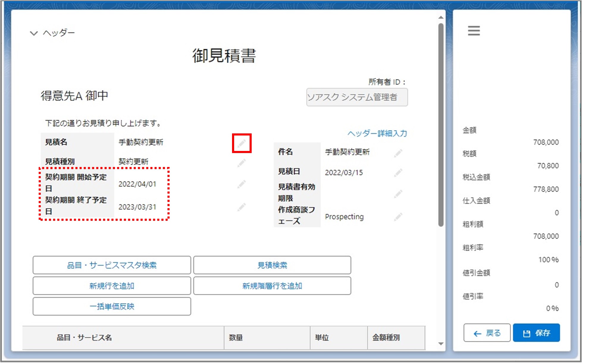Click the 見積日 value 2022/03/15

(x=344, y=173)
